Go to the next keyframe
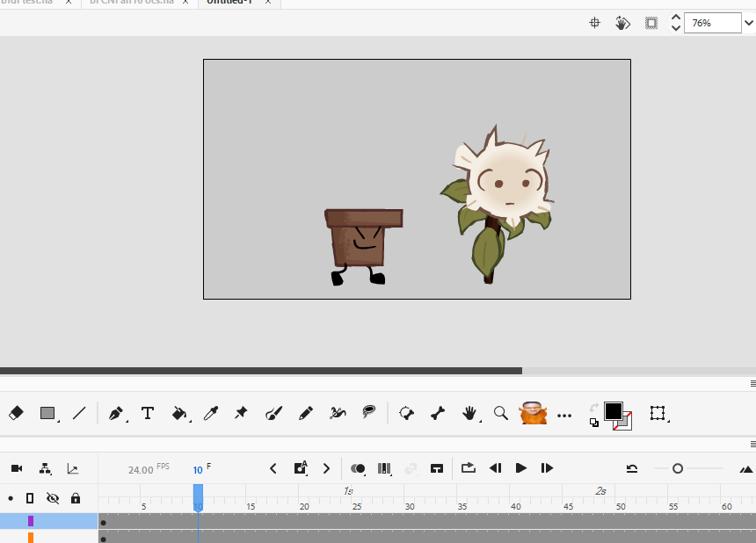Screen dimensions: 756x543 (326, 468)
